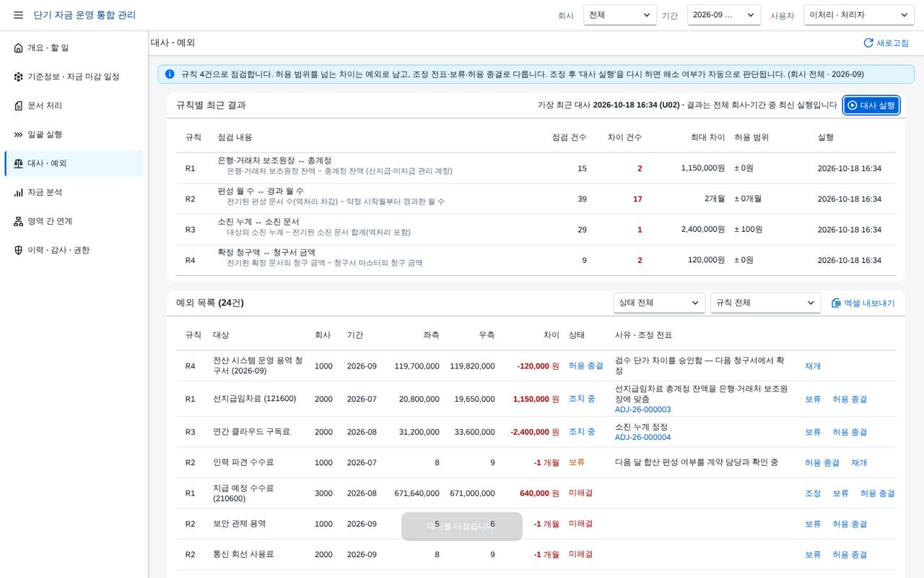Click the gear icon for 기준정보 · 자금 마감 일정
Image resolution: width=924 pixels, height=578 pixels.
click(x=19, y=77)
